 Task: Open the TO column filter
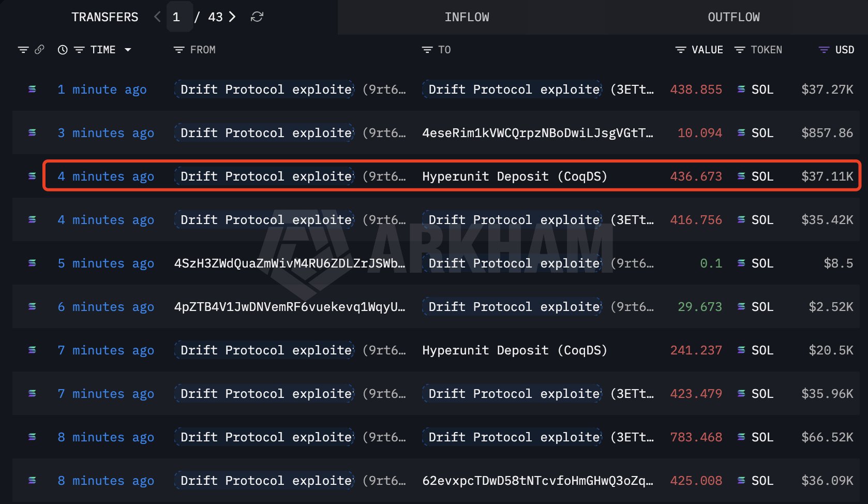tap(427, 50)
